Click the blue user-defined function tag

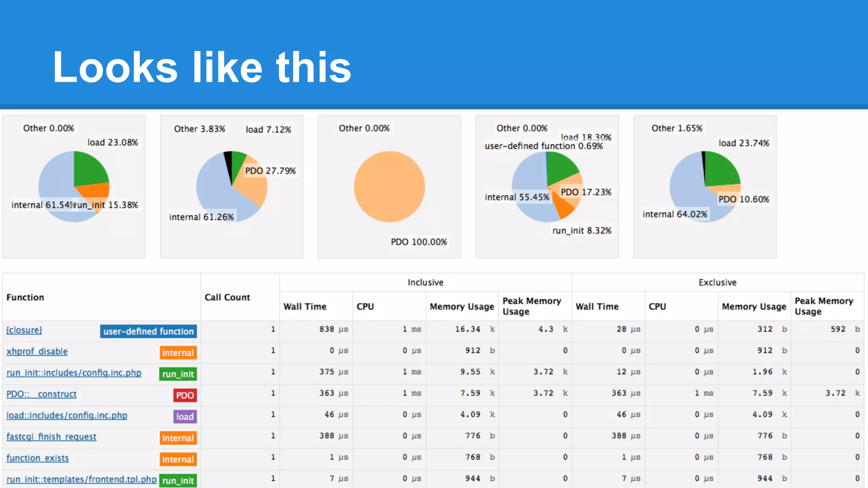point(148,331)
